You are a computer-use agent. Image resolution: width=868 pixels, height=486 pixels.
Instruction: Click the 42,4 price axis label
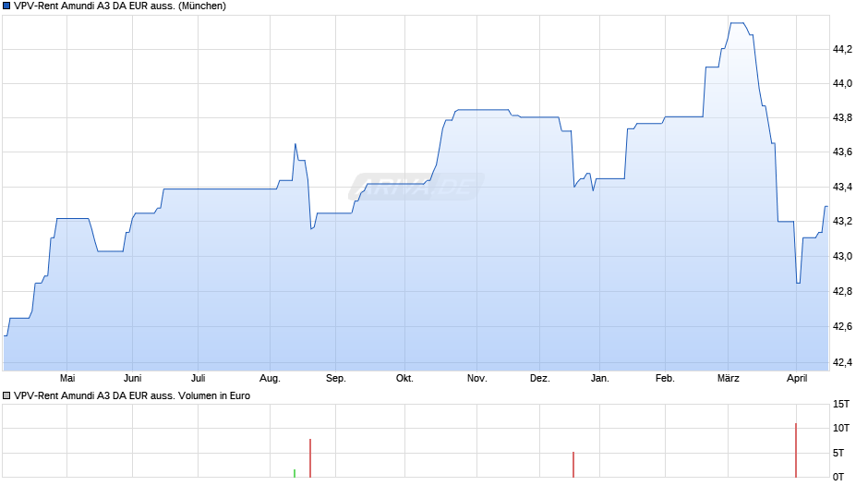[x=842, y=362]
